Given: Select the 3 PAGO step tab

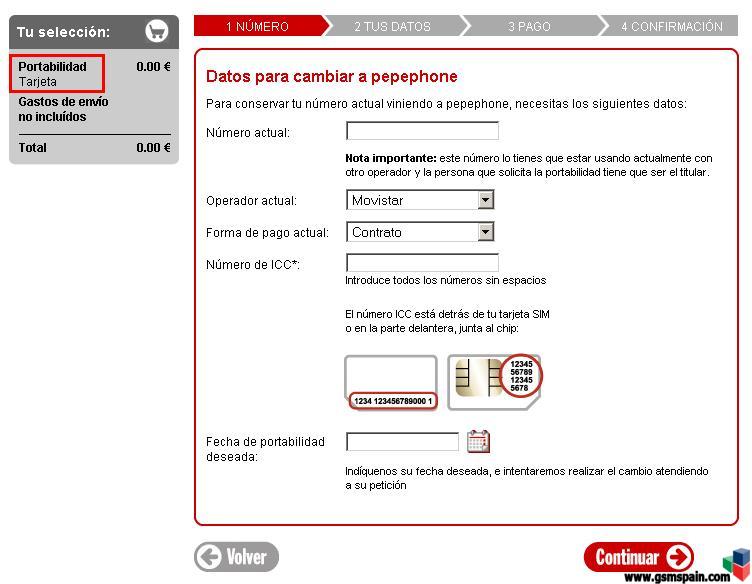Looking at the screenshot, I should [529, 26].
